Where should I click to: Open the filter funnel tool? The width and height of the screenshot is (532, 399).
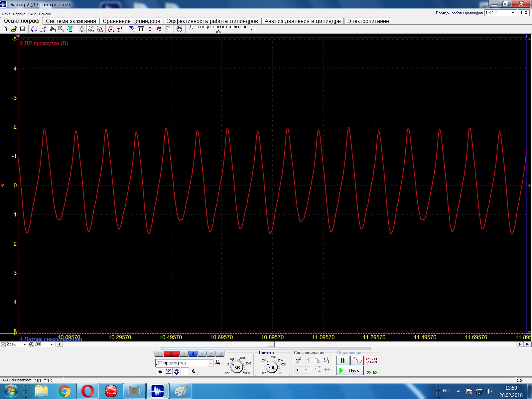coord(132,29)
